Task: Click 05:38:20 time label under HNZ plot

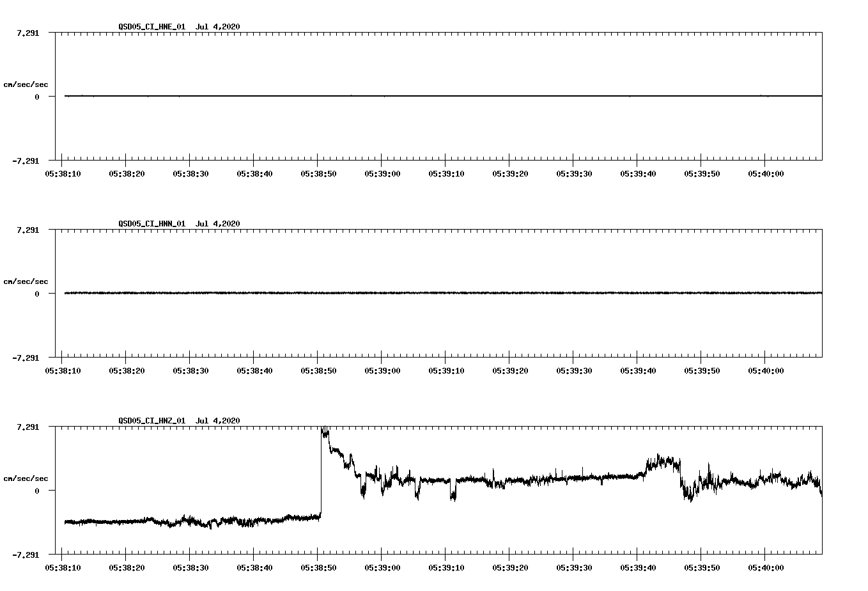Action: coord(127,567)
